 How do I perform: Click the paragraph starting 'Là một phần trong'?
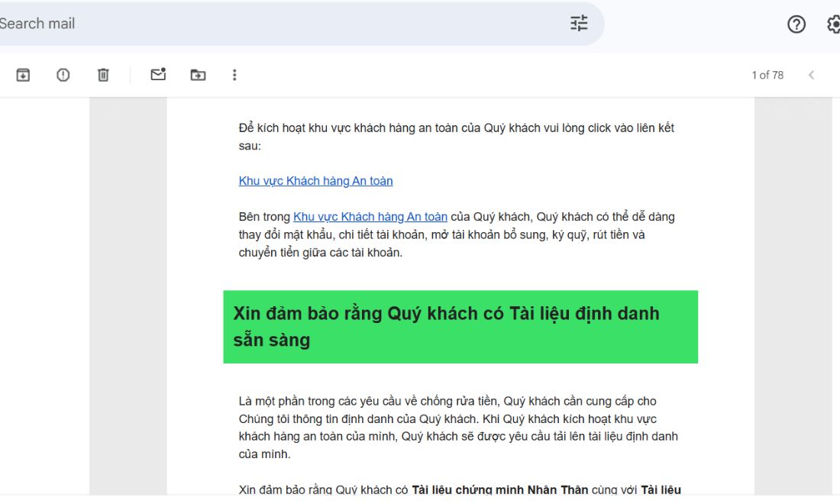459,428
